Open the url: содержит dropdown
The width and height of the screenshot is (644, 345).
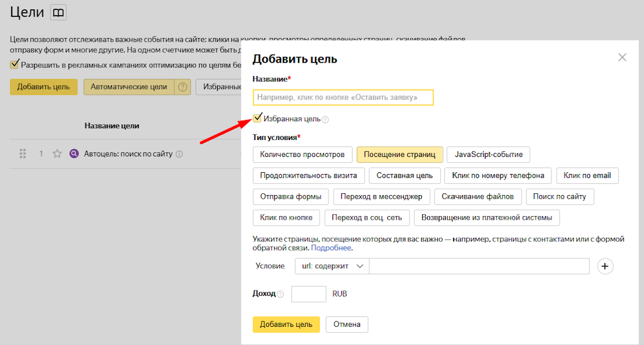coord(331,267)
